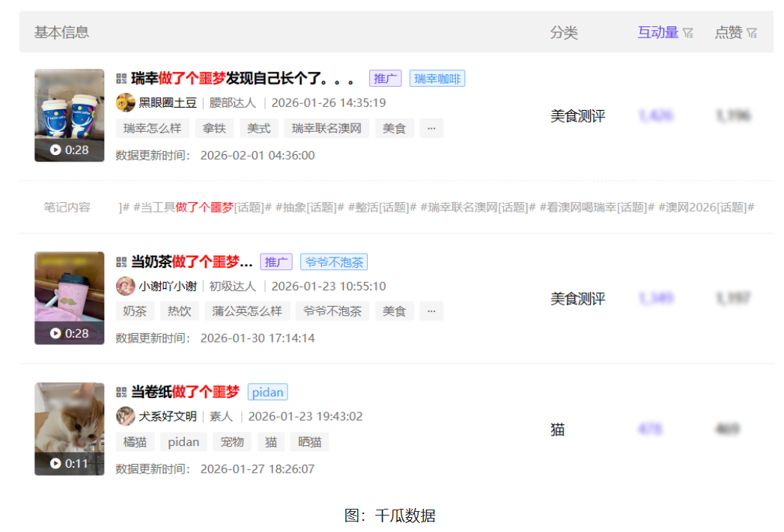Click QR code icon beside 当奶茶做了个噩梦 title

click(121, 262)
